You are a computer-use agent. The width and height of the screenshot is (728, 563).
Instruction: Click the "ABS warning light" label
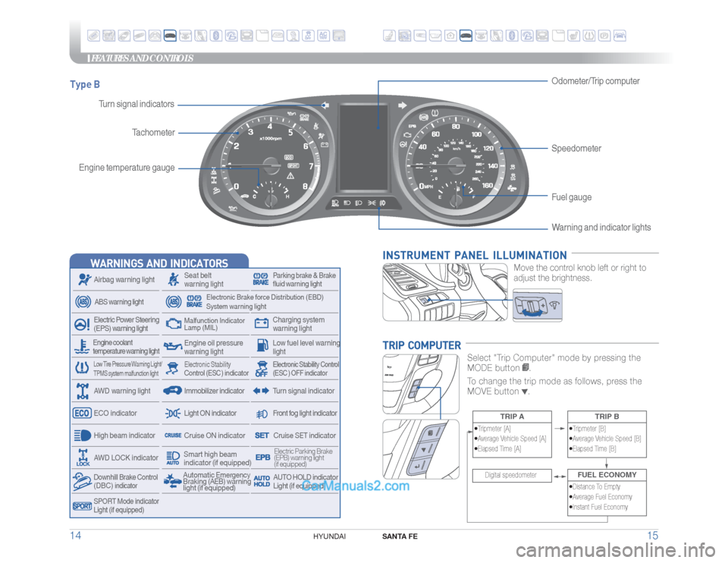click(119, 302)
